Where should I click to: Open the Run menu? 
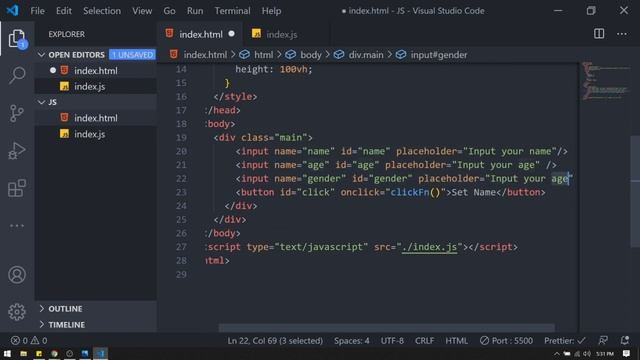(195, 11)
